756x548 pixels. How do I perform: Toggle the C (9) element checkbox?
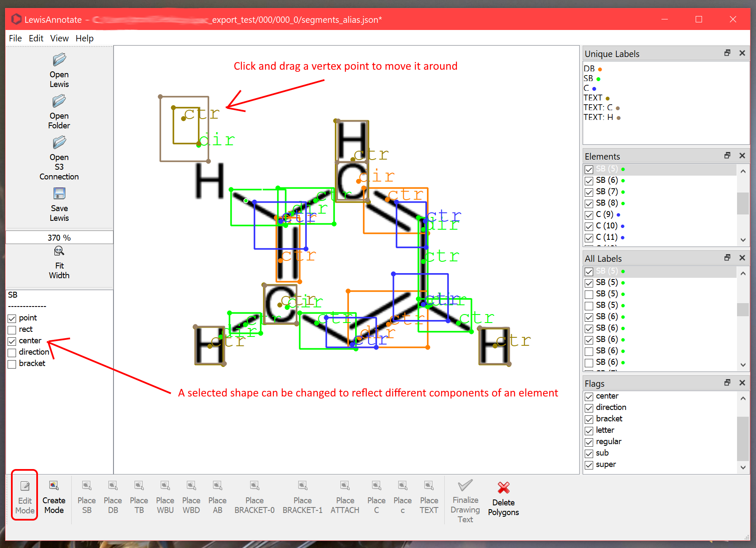(589, 215)
